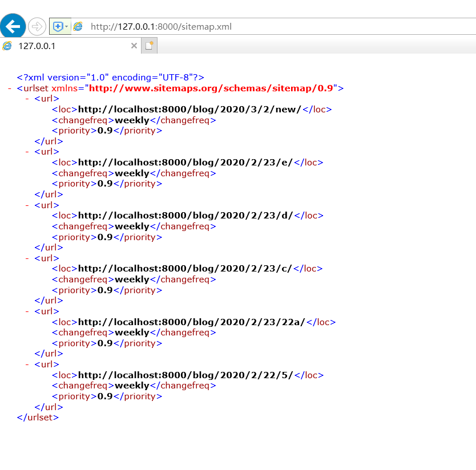Screen dimensions: 476x470
Task: Click loc text http://localhost:8000/blog/2020/2/23/d/
Action: [186, 216]
